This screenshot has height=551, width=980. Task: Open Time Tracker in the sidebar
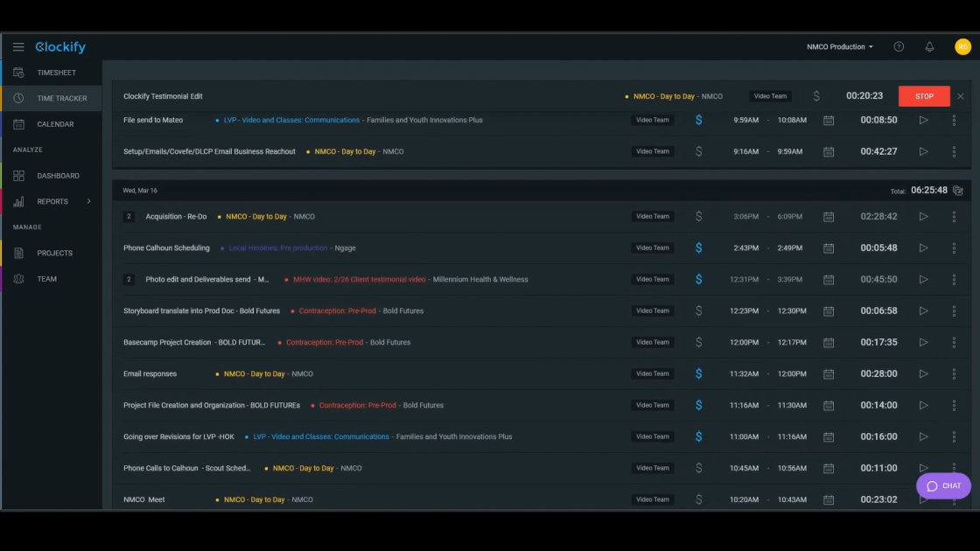[x=52, y=98]
